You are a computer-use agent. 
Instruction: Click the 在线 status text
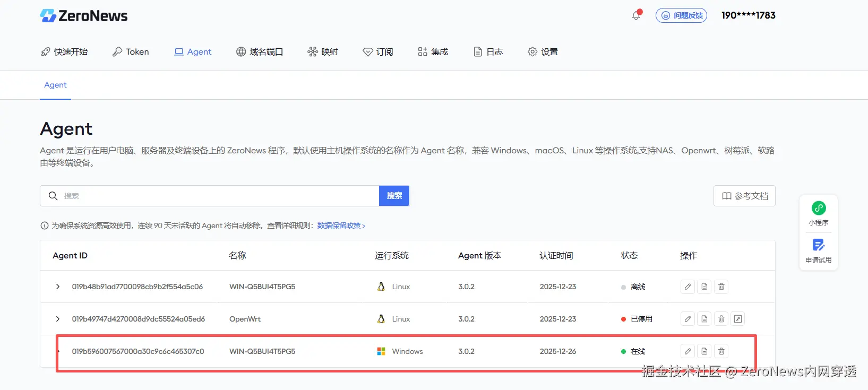(x=638, y=351)
